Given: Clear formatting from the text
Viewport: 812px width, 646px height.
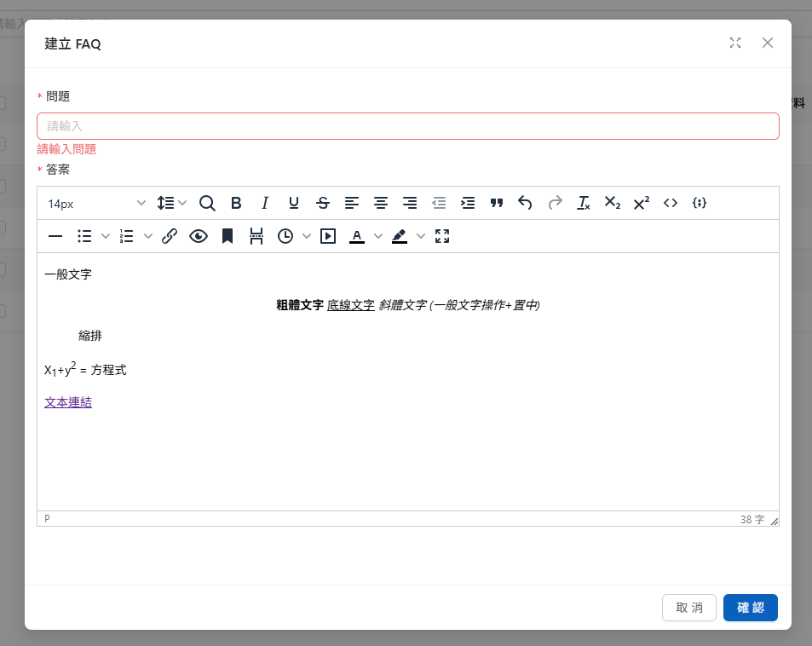Looking at the screenshot, I should coord(584,203).
